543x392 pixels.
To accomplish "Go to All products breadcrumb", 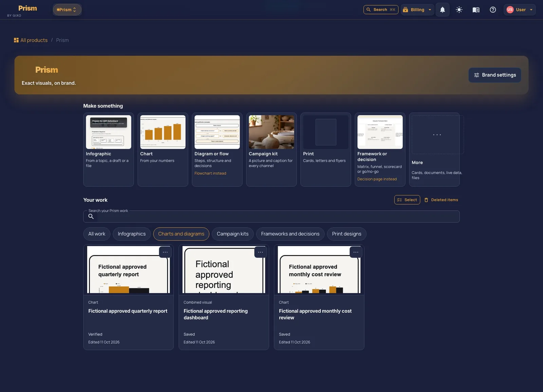I will [34, 40].
